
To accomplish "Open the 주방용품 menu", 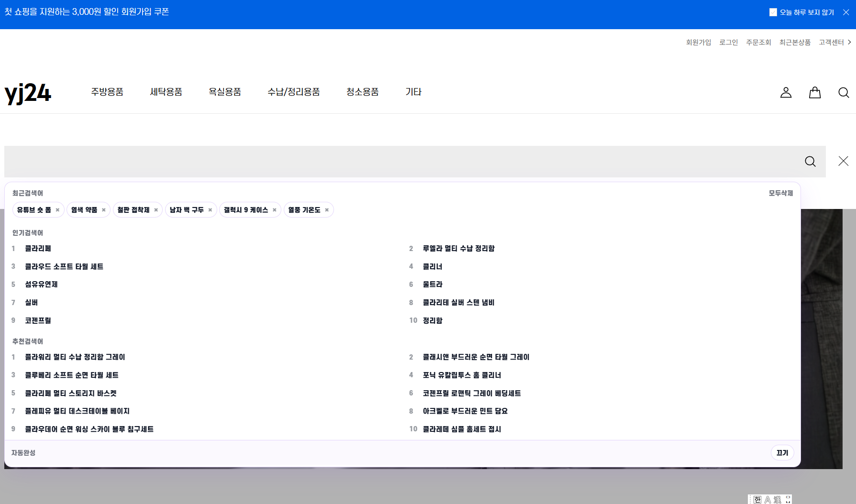I will (108, 92).
